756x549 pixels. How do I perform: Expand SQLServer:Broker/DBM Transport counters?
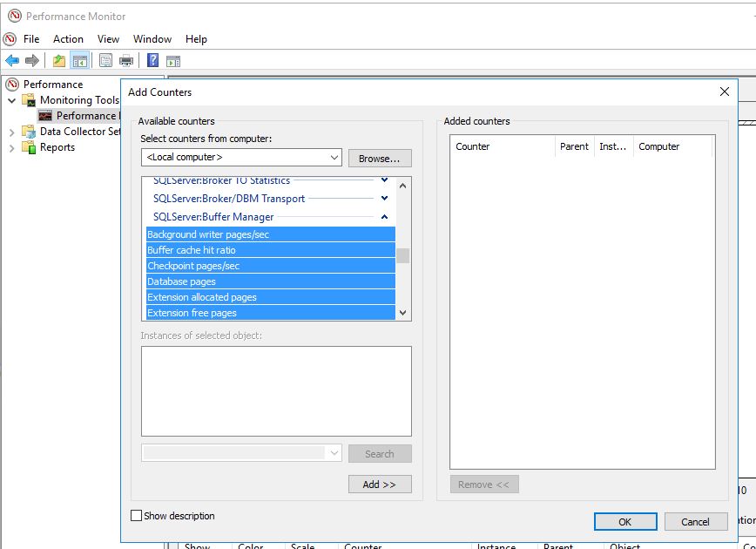click(384, 199)
